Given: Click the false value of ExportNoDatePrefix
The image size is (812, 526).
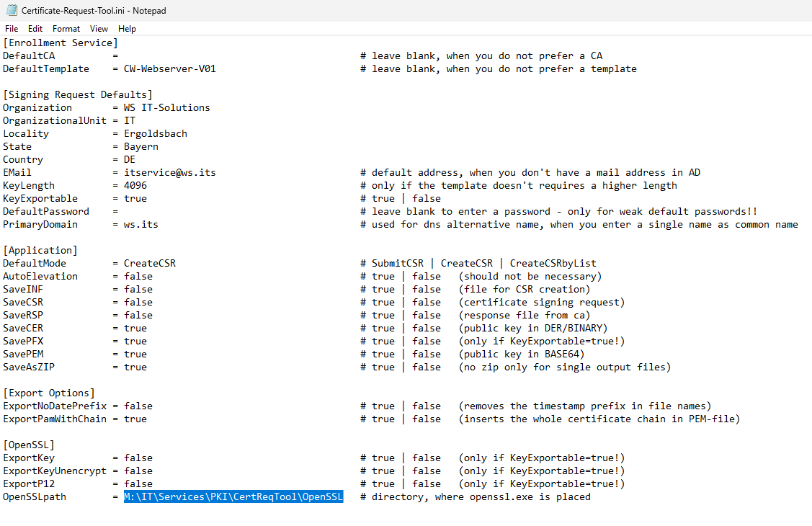Looking at the screenshot, I should coord(138,406).
